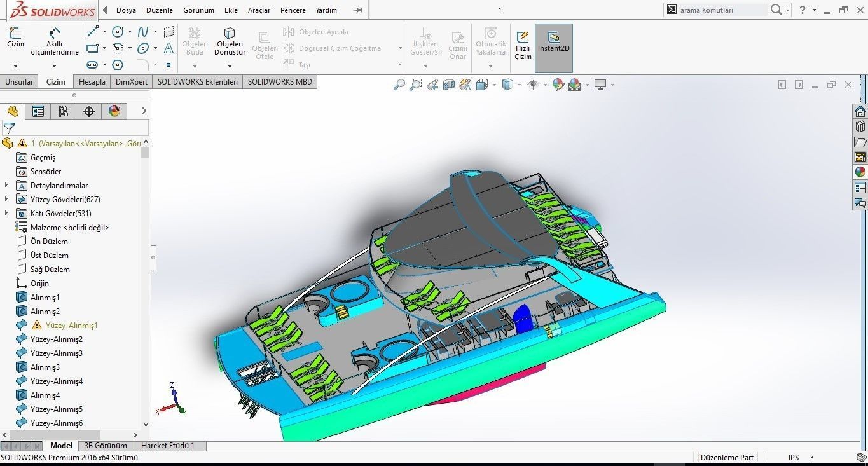
Task: Open the Line tool dropdown arrow
Action: (104, 32)
